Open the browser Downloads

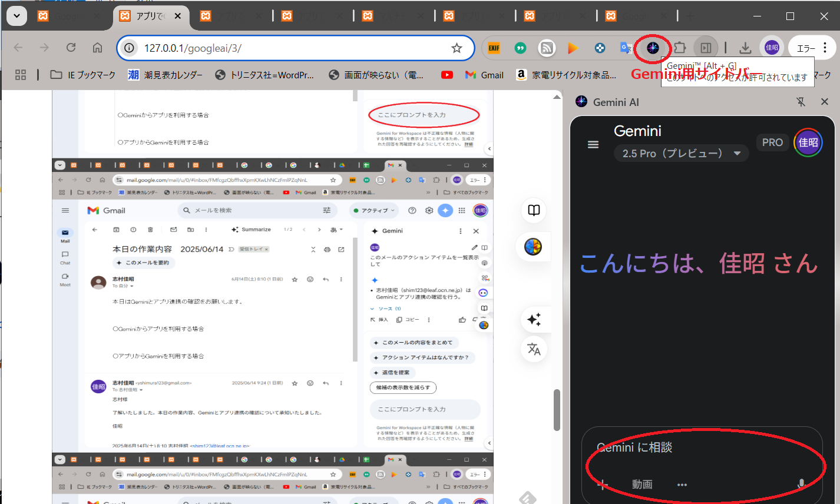[745, 48]
